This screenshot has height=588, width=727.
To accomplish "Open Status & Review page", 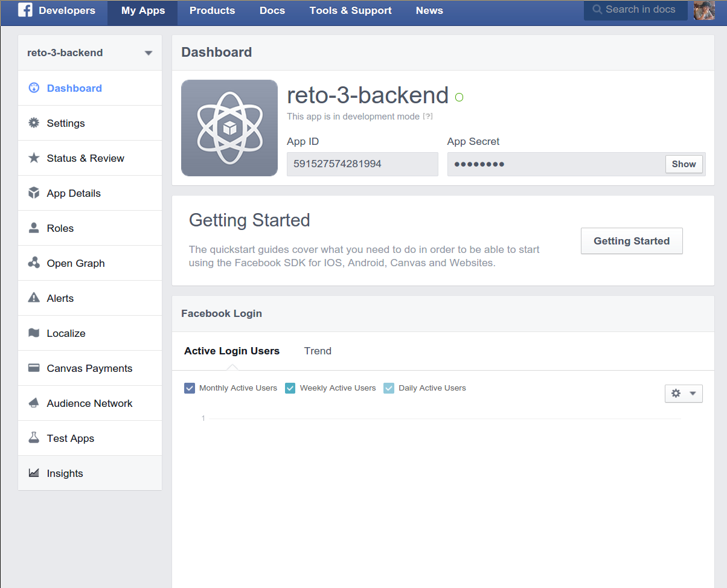I will tap(90, 158).
